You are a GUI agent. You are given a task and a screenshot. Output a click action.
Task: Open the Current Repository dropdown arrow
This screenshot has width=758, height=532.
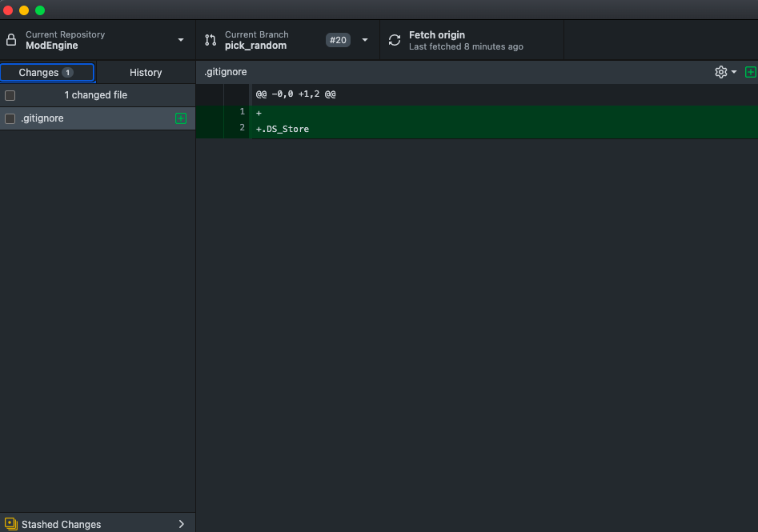click(x=181, y=40)
